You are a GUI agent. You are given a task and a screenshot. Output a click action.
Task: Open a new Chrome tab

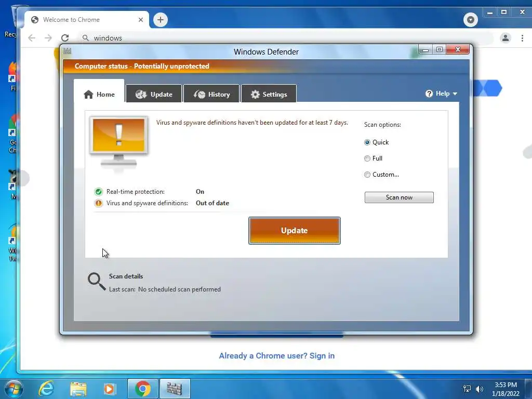pos(161,20)
